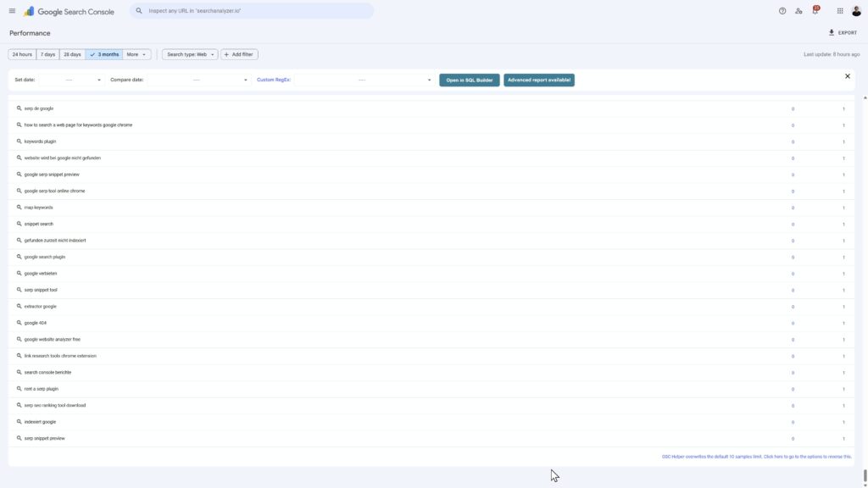Select the 28 days tab
The height and width of the screenshot is (488, 868).
(70, 53)
